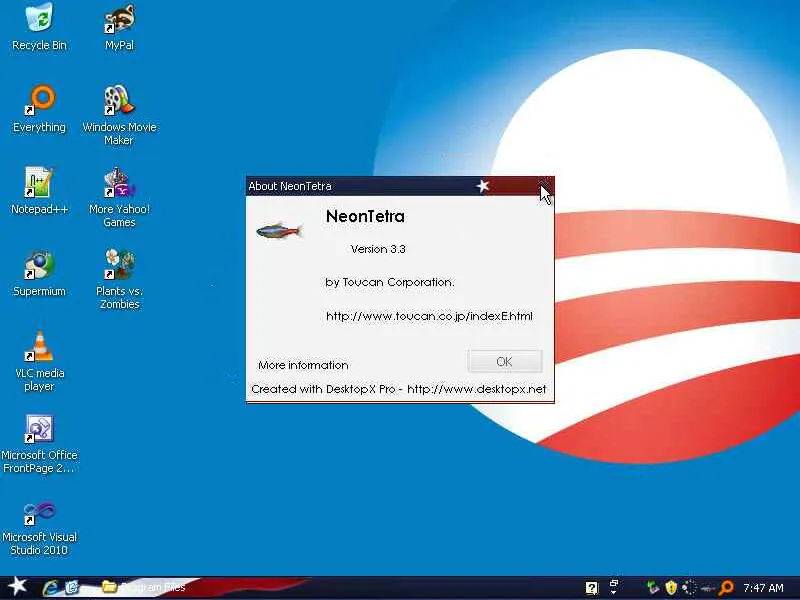The width and height of the screenshot is (800, 600).
Task: Launch the MyPal desktop shortcut
Action: [119, 26]
